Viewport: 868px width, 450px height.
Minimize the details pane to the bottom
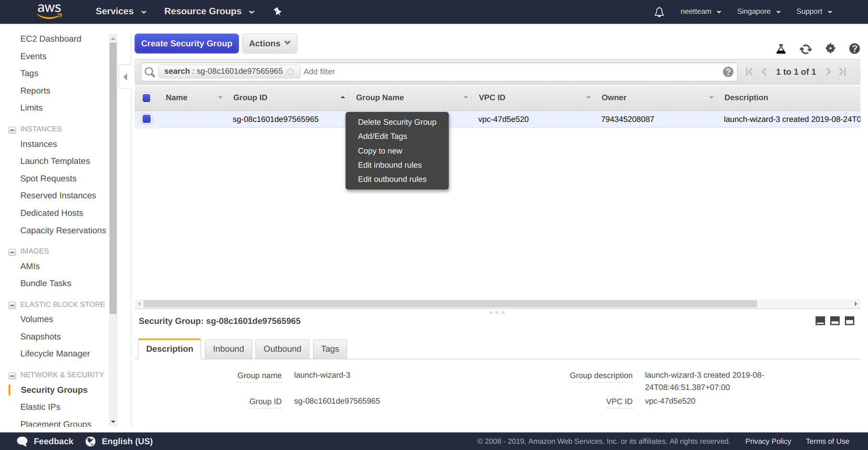(820, 321)
